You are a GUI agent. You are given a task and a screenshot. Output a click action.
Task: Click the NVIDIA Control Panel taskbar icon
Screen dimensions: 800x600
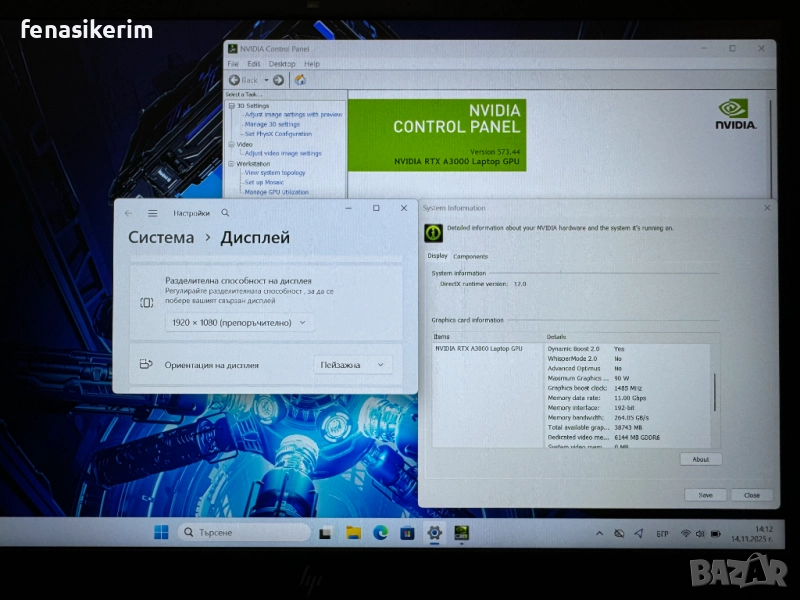462,533
